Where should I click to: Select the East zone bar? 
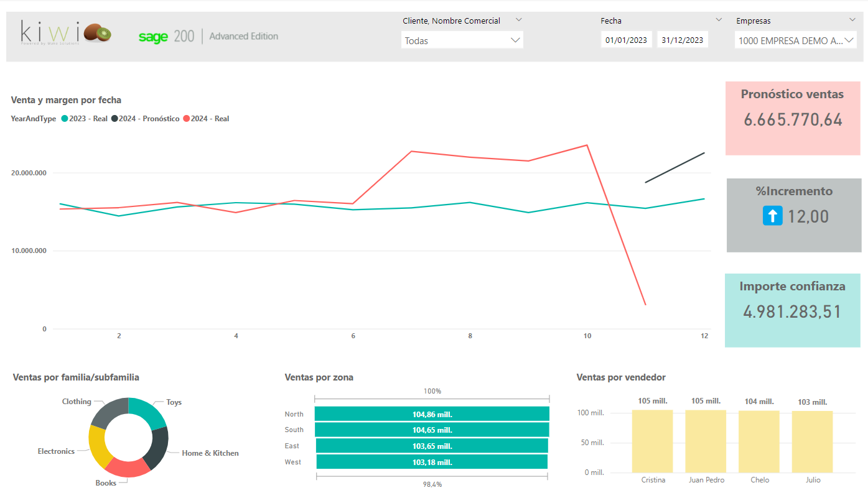432,446
